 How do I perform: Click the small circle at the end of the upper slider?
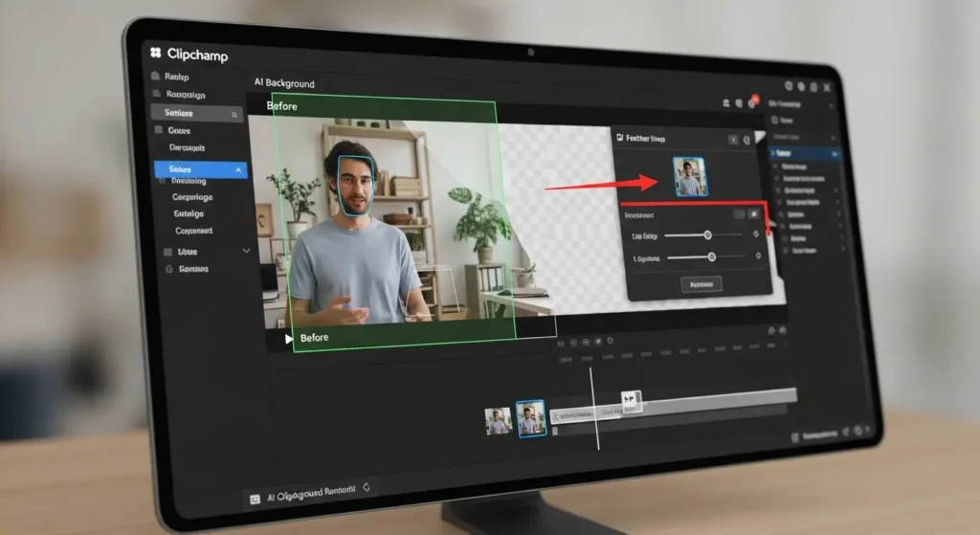(x=756, y=234)
